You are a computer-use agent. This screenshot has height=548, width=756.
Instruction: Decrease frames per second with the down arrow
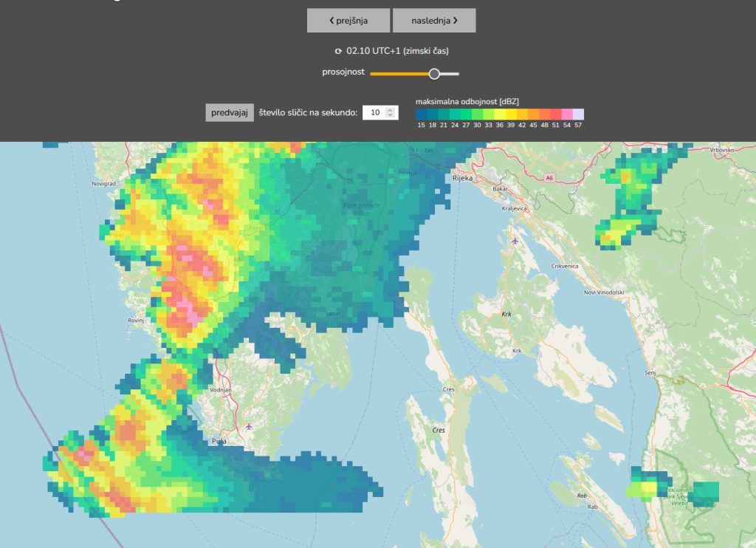[391, 116]
